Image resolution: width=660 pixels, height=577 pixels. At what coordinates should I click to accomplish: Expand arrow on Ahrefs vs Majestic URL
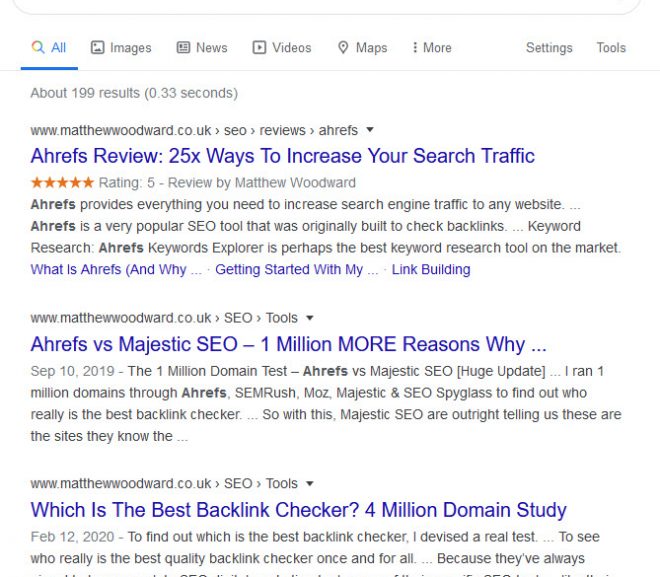[309, 318]
